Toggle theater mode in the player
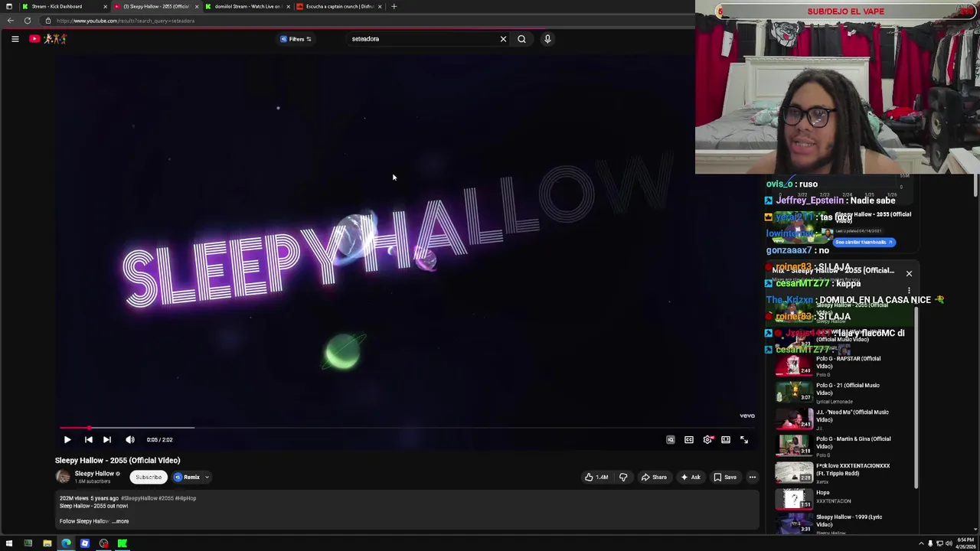 pos(726,440)
